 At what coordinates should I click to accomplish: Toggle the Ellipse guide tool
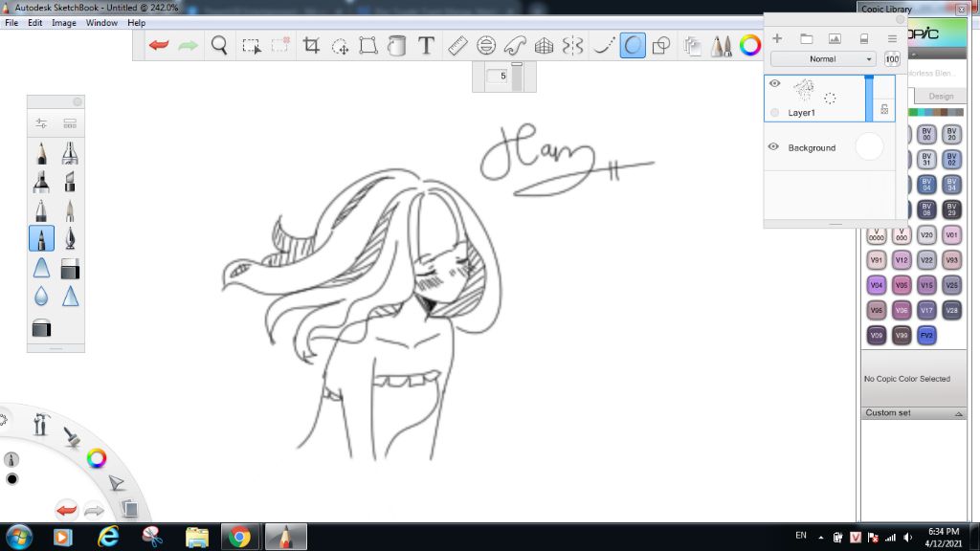click(485, 46)
